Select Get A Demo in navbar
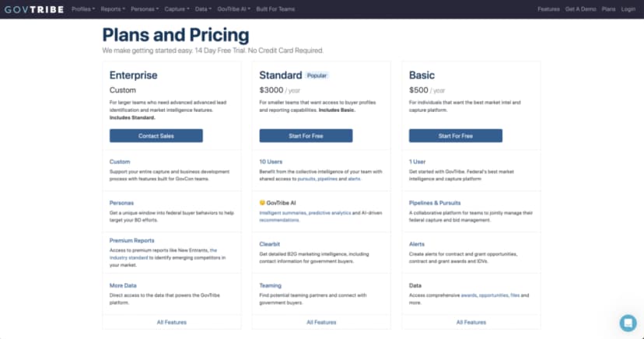 point(580,9)
